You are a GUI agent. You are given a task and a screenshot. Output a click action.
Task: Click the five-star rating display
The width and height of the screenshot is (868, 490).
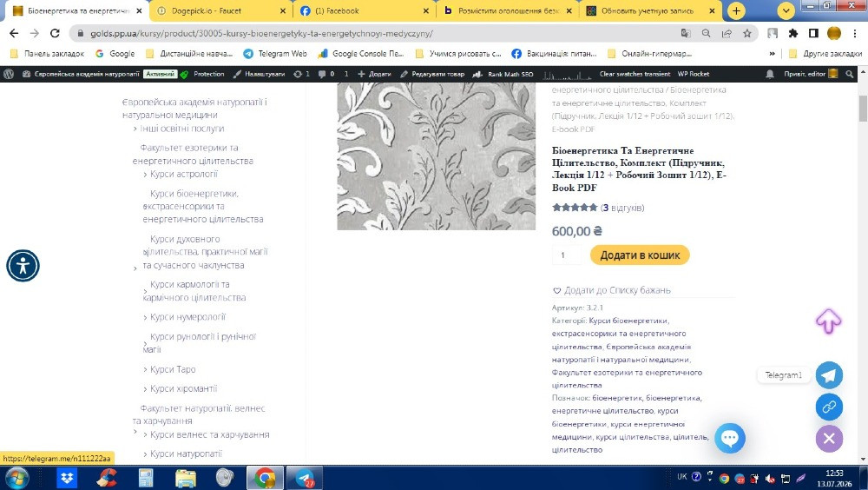575,208
